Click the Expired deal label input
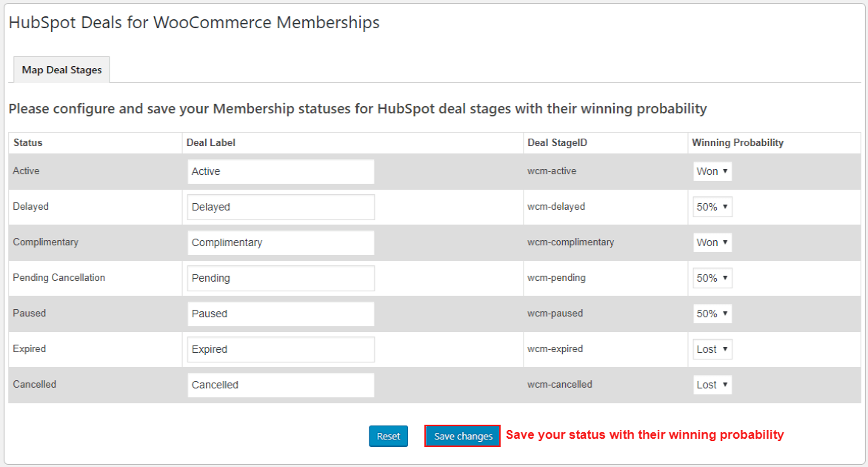 [x=281, y=349]
